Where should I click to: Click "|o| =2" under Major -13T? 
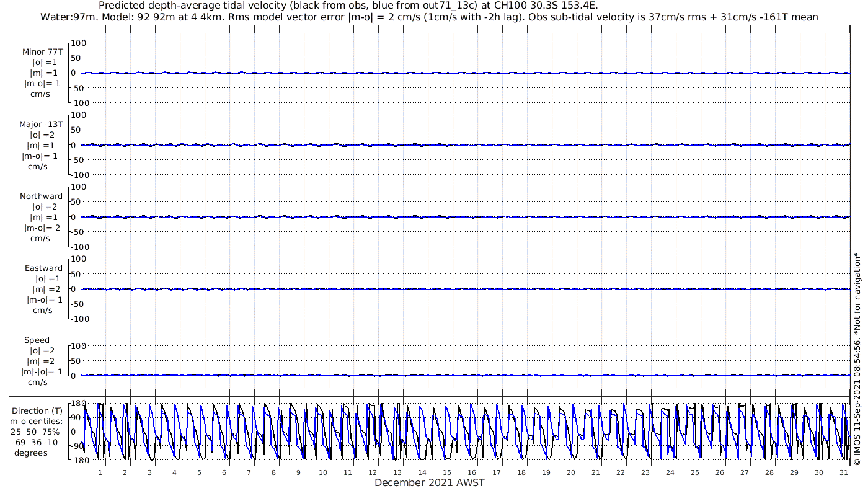tap(43, 135)
